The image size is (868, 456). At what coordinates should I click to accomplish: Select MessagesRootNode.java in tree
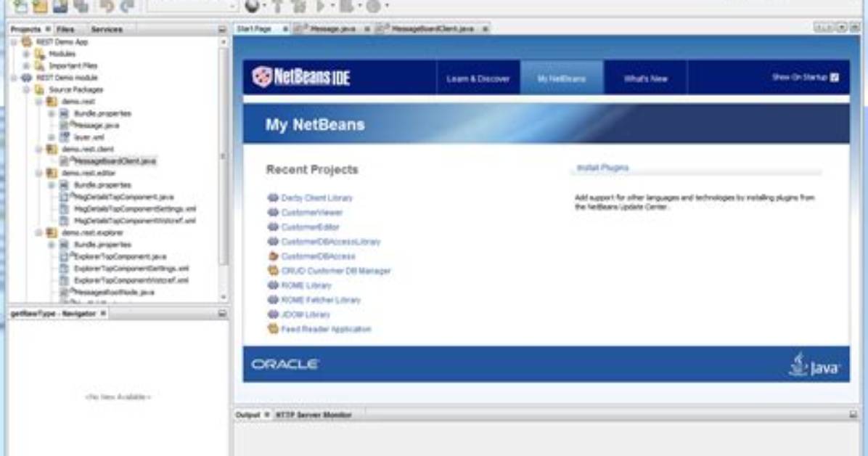click(x=113, y=292)
